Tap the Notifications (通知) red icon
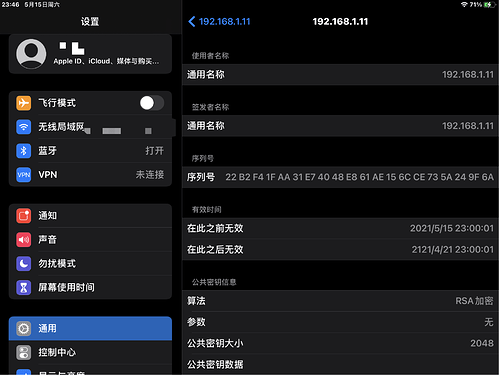Screen dimensions: 499x375 point(24,216)
